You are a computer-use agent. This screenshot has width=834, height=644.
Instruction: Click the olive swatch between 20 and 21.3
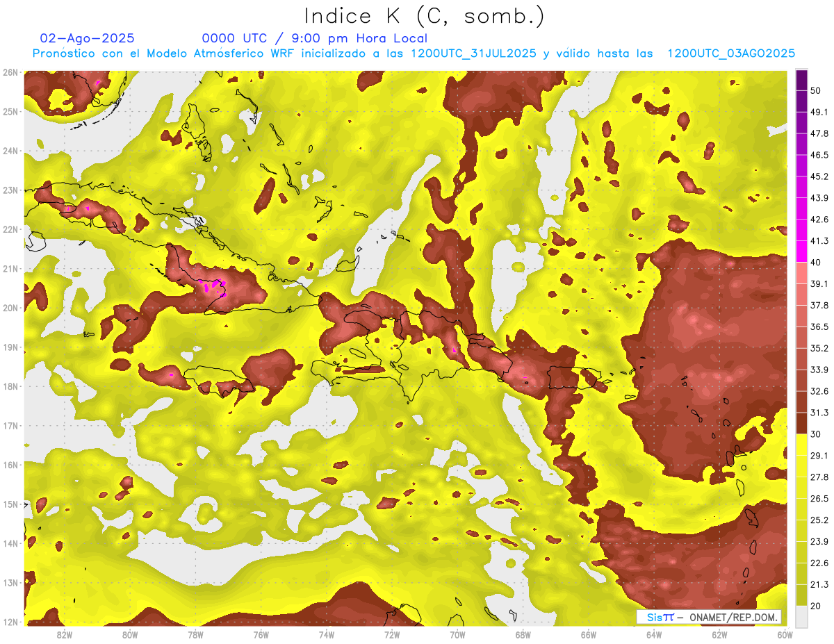click(x=801, y=595)
